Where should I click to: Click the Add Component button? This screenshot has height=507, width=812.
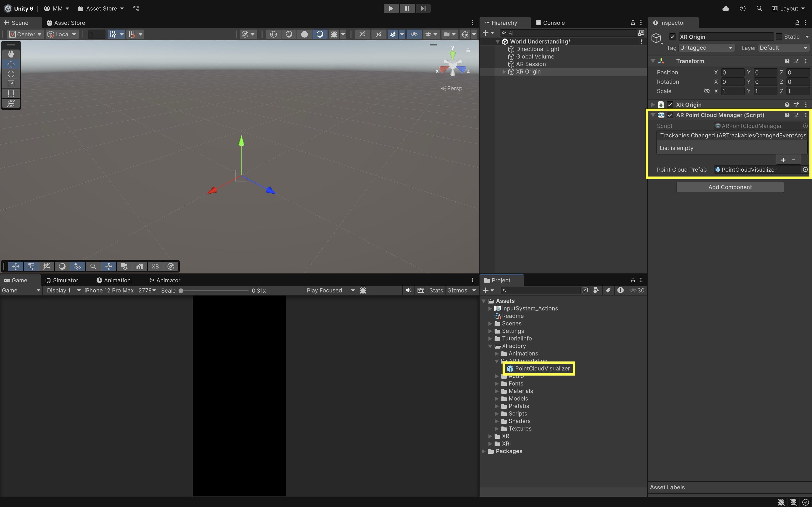(730, 187)
